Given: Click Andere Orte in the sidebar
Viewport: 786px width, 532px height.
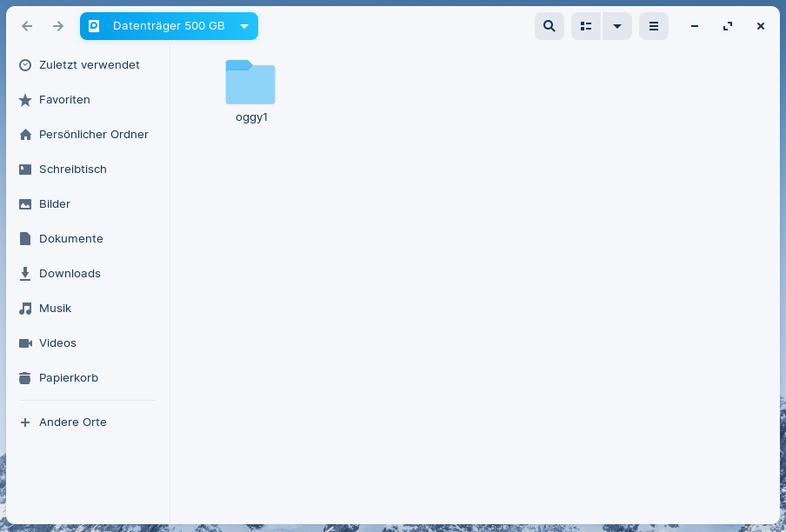Looking at the screenshot, I should tap(87, 422).
